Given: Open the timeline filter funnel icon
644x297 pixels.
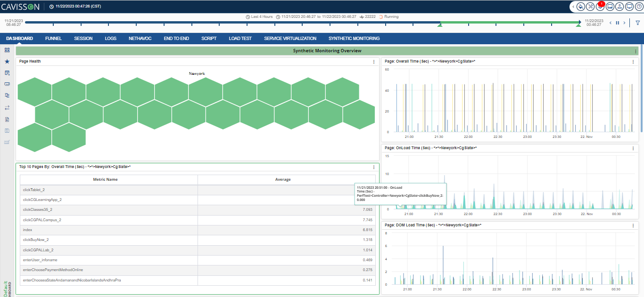Looking at the screenshot, I should click(x=638, y=23).
